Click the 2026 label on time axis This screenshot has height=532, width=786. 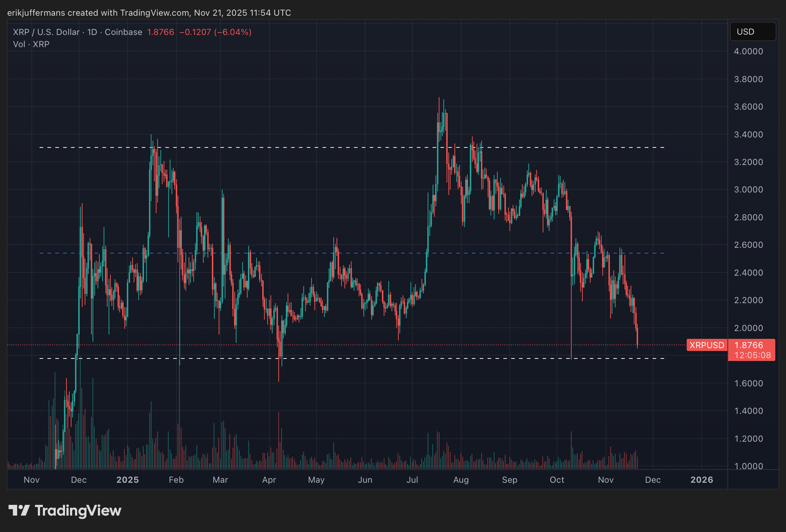[x=701, y=480]
